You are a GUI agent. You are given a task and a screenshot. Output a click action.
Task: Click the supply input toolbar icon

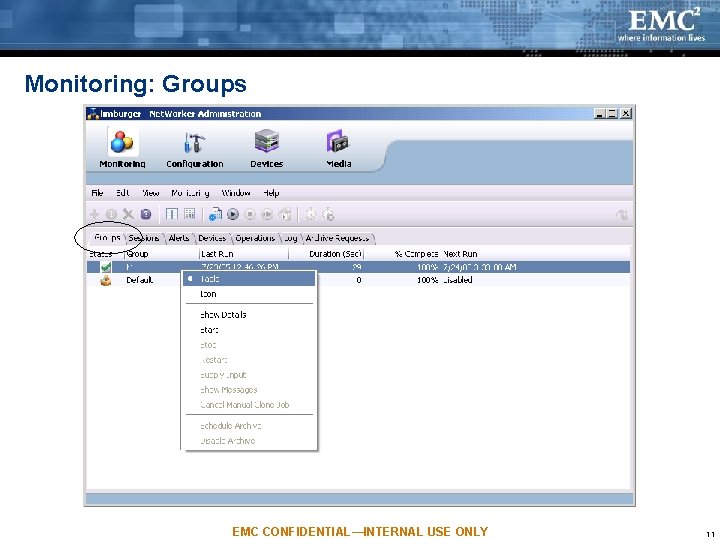285,214
